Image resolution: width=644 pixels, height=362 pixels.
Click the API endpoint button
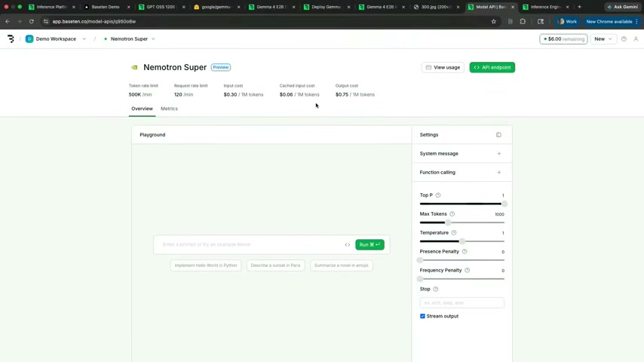tap(492, 67)
